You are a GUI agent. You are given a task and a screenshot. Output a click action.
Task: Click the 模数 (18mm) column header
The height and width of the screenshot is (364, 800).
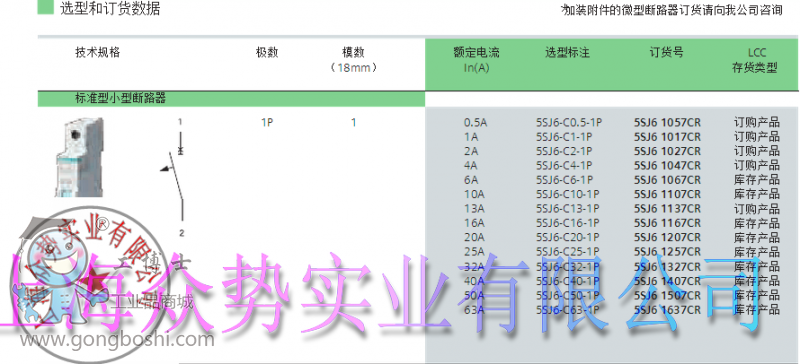[x=353, y=60]
